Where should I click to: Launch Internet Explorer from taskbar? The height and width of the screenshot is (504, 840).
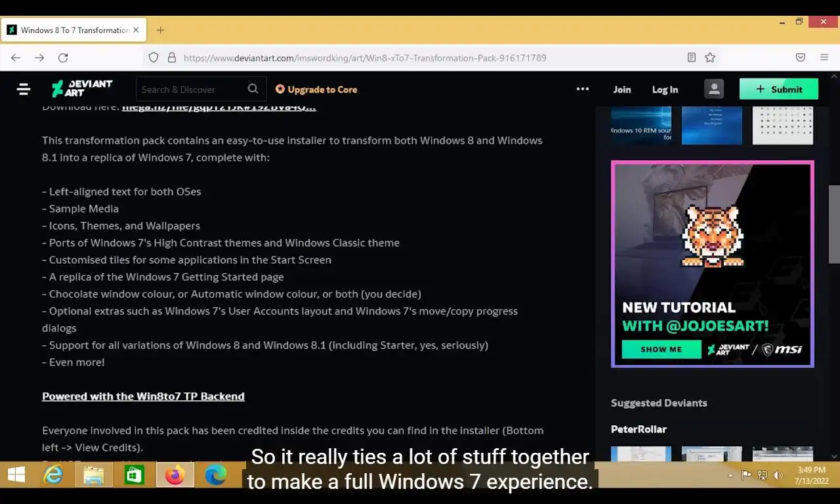pyautogui.click(x=52, y=475)
